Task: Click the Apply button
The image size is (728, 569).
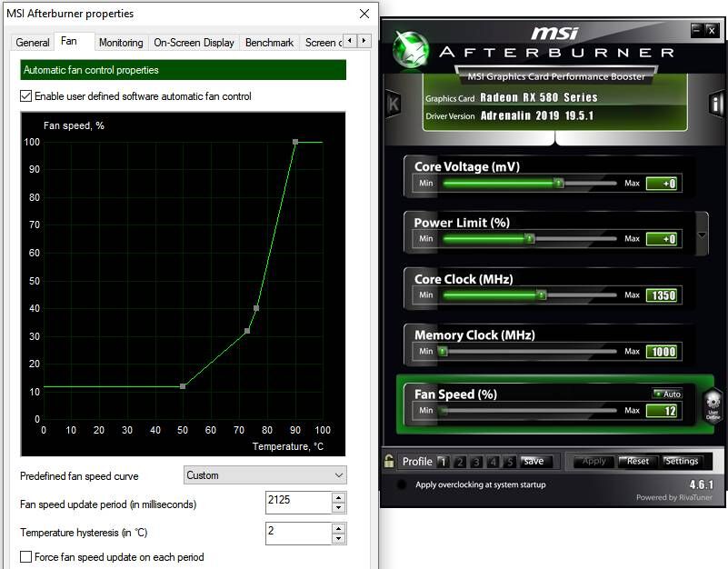Action: [x=593, y=461]
